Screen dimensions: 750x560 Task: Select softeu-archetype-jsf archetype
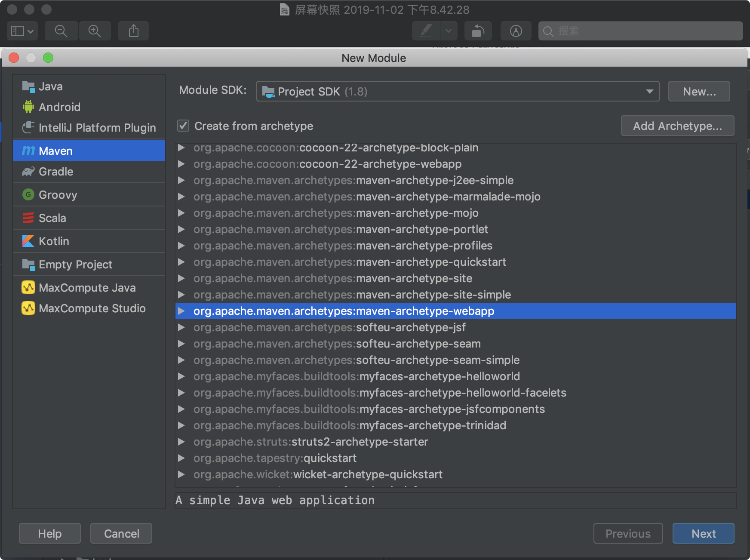click(456, 327)
